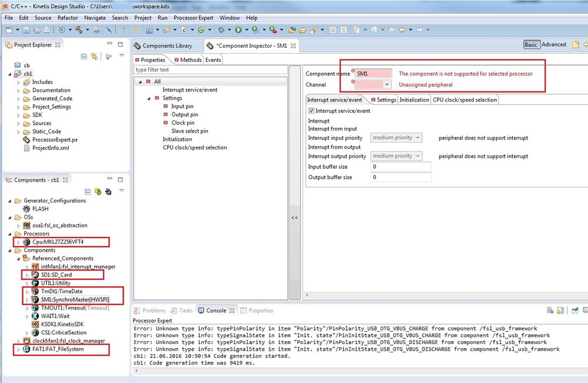Click the New file toolbar icon
Image resolution: width=588 pixels, height=383 pixels.
coord(9,29)
